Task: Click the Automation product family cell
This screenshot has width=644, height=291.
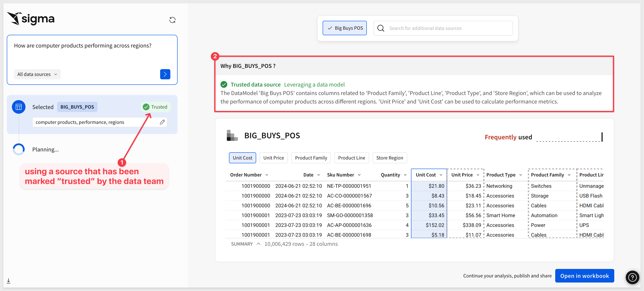Action: pyautogui.click(x=544, y=215)
